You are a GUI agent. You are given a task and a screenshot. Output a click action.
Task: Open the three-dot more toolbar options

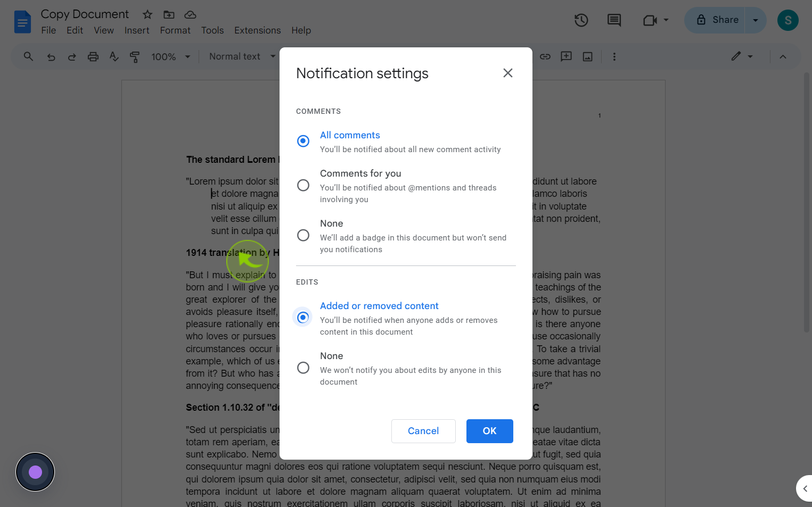point(614,56)
